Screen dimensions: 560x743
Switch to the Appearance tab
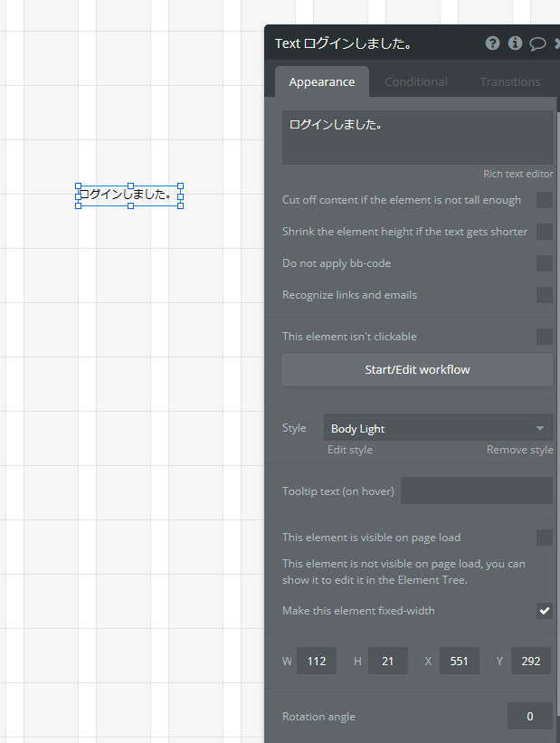pyautogui.click(x=322, y=82)
